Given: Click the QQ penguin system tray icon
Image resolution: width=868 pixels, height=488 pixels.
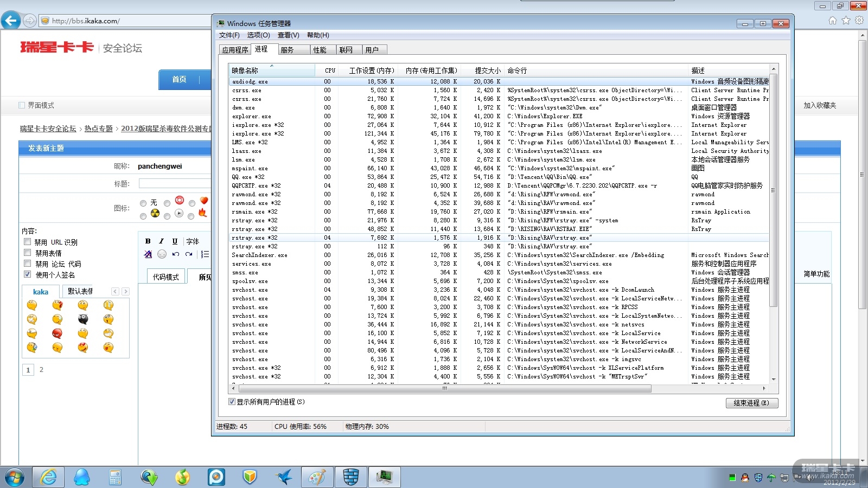Looking at the screenshot, I should [745, 478].
